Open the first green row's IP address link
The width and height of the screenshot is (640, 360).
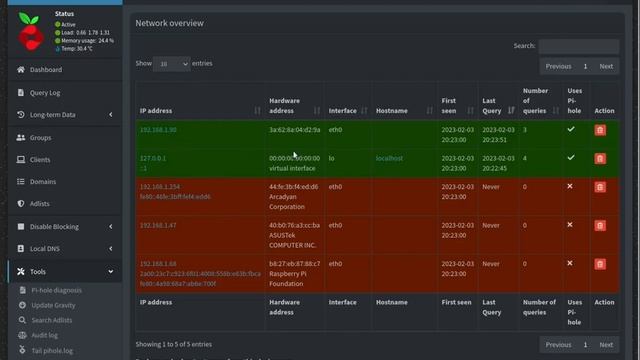pyautogui.click(x=158, y=130)
